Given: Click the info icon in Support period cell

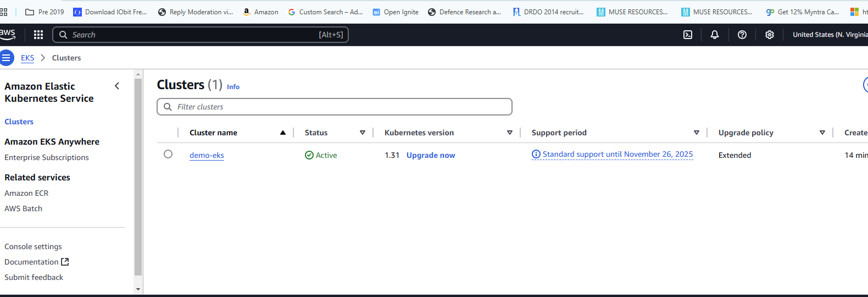Looking at the screenshot, I should [536, 155].
